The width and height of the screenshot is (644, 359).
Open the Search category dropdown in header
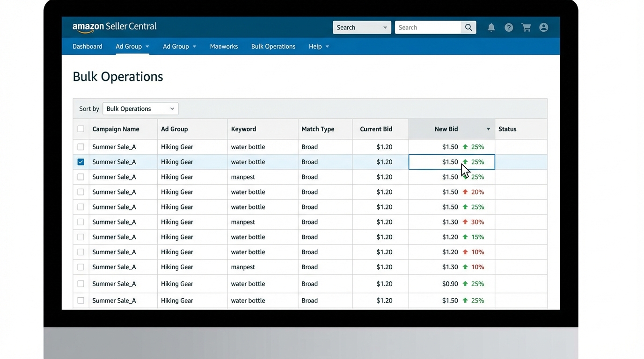point(362,28)
